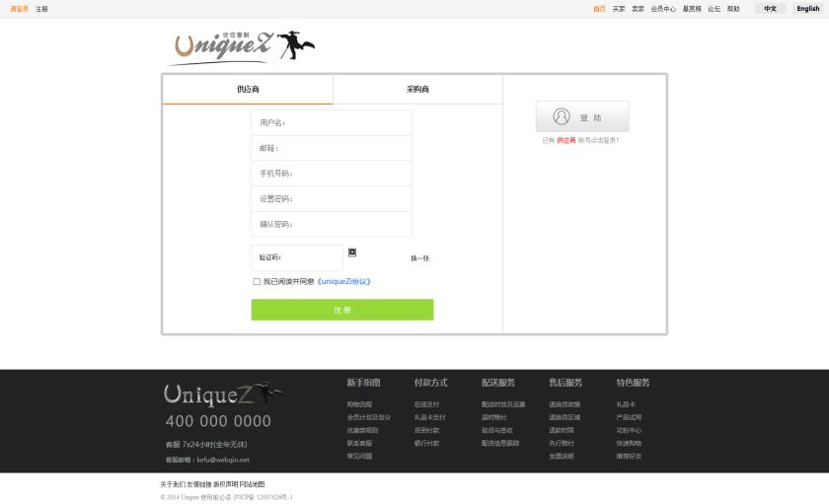Open 买家 in top navigation
Viewport: 829px width, 504px height.
(x=619, y=9)
